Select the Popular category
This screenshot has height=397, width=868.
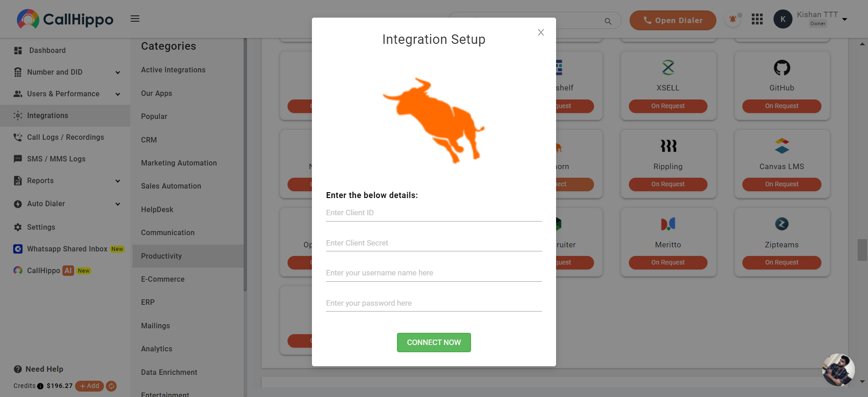154,117
